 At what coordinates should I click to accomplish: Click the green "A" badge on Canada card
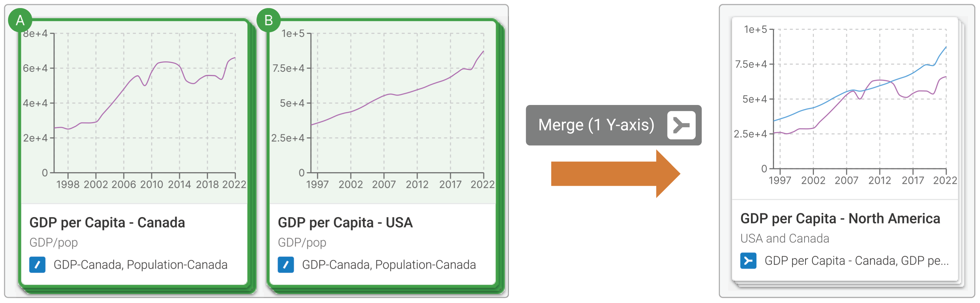[20, 20]
